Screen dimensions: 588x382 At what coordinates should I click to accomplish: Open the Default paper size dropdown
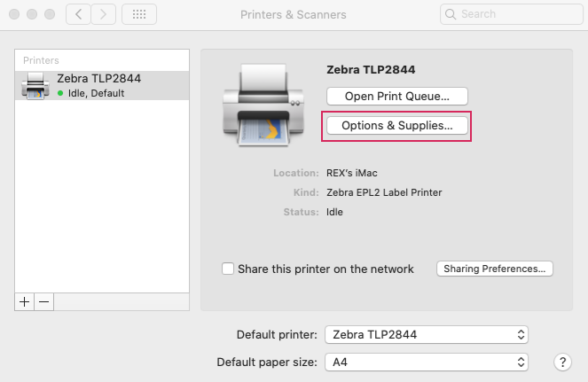click(x=427, y=363)
